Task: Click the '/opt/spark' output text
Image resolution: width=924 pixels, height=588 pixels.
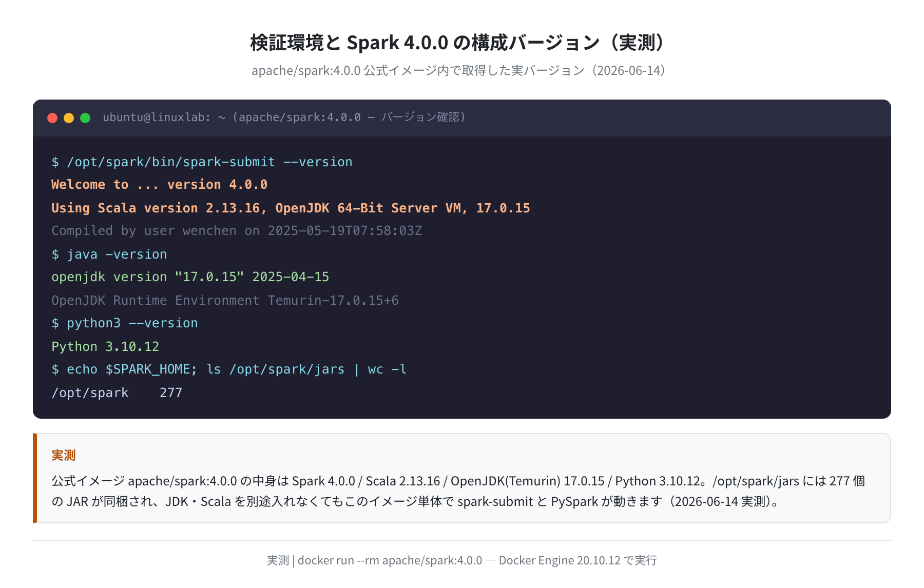Action: pyautogui.click(x=90, y=393)
